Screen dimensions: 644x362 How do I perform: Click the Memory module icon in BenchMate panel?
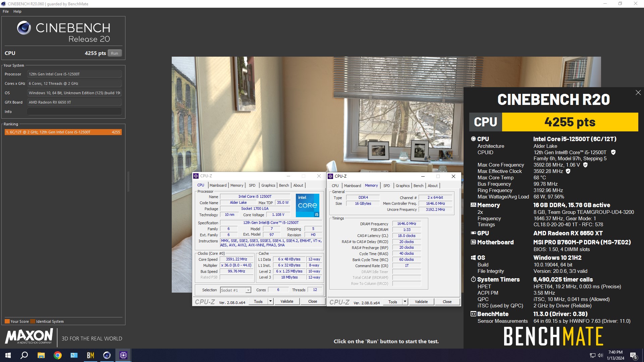[473, 205]
